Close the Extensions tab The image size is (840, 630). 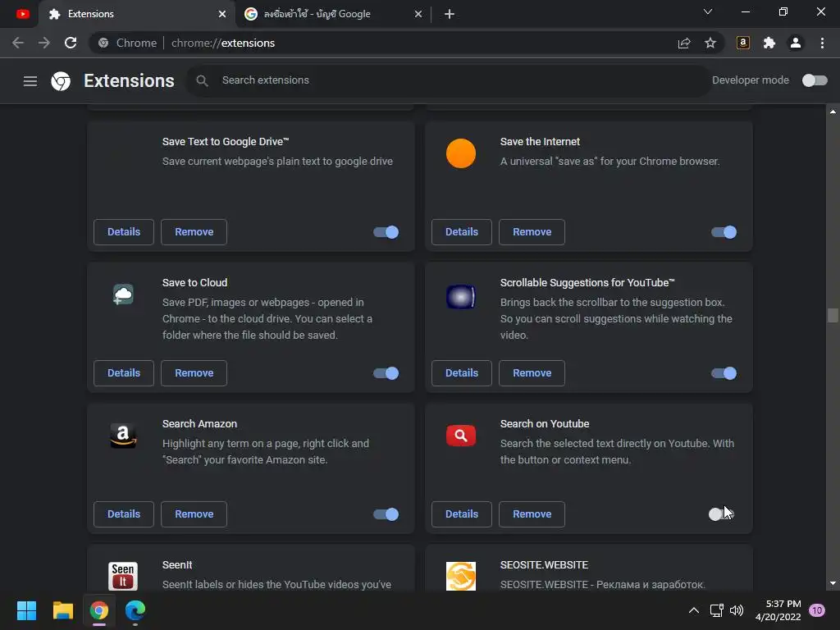point(221,14)
